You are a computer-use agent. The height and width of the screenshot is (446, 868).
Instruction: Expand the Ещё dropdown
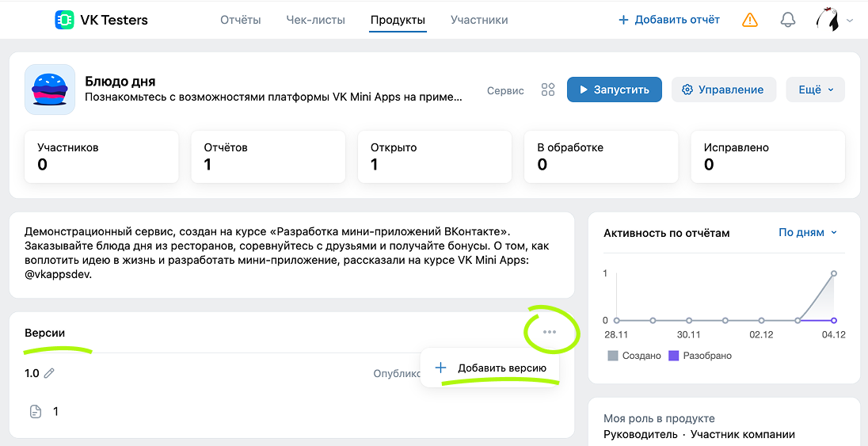coord(816,90)
